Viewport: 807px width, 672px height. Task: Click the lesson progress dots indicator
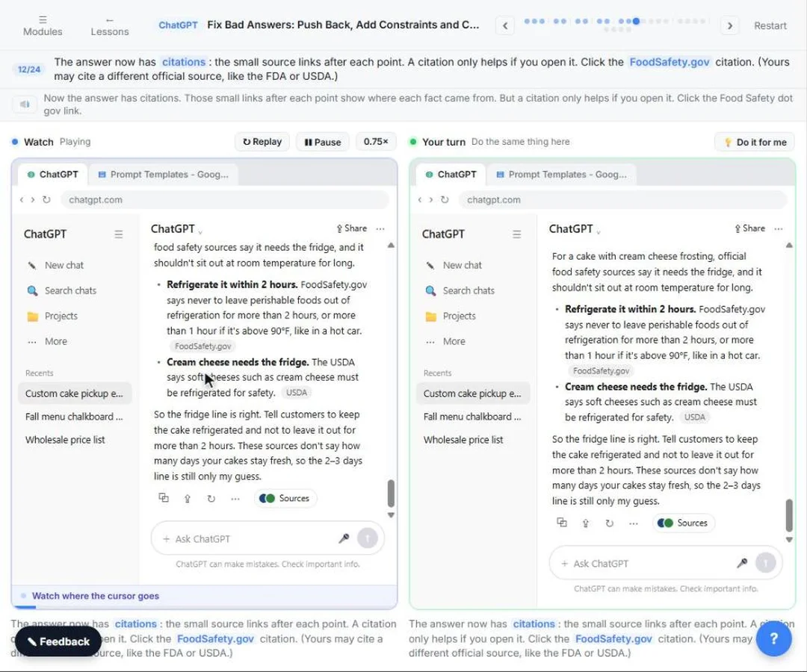click(617, 24)
